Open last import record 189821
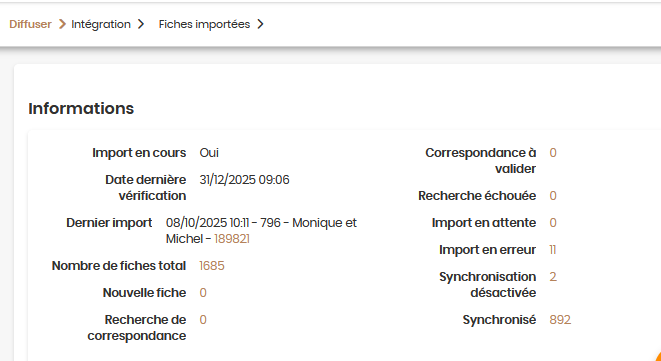Screen dimensions: 661x361 click(x=232, y=239)
